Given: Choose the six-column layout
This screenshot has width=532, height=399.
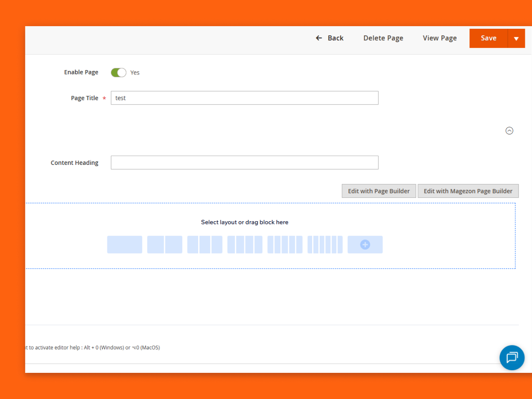Looking at the screenshot, I should (x=325, y=244).
